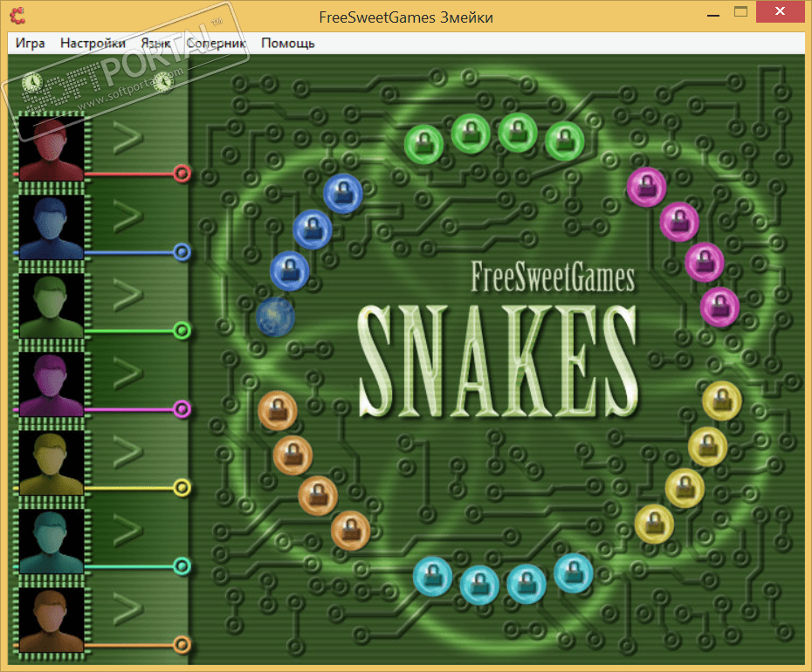812x672 pixels.
Task: Expand the chevron beside the teal player
Action: (x=127, y=531)
